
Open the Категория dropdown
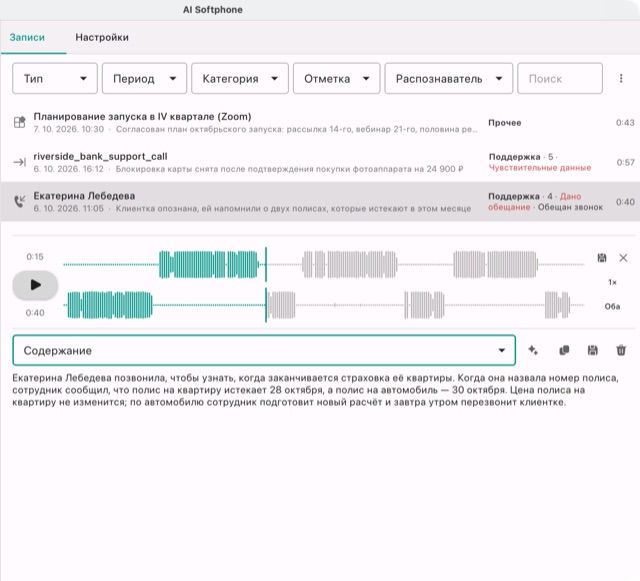240,78
